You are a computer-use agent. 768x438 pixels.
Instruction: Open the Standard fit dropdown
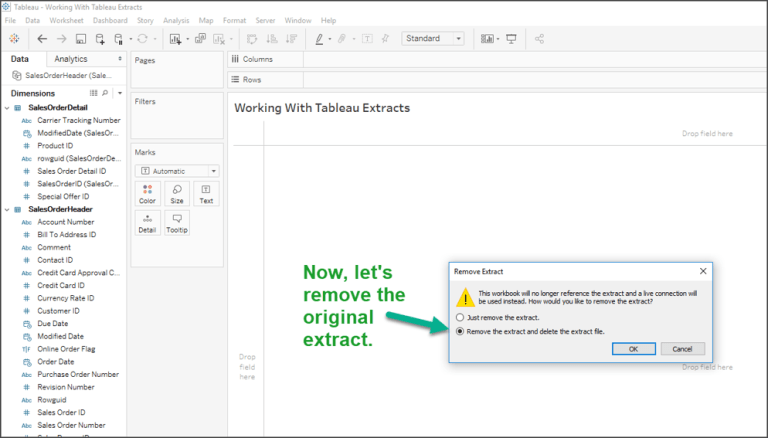click(433, 39)
